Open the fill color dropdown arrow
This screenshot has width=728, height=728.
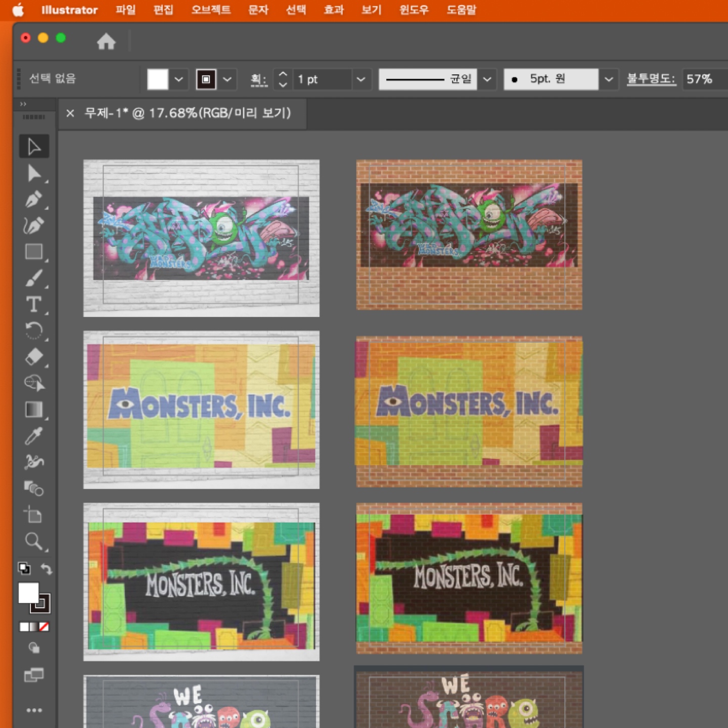click(x=178, y=79)
